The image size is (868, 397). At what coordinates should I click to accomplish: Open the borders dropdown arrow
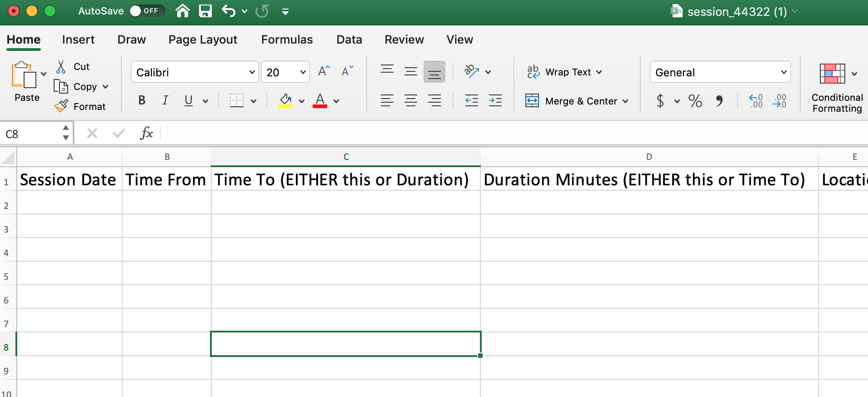[x=254, y=101]
